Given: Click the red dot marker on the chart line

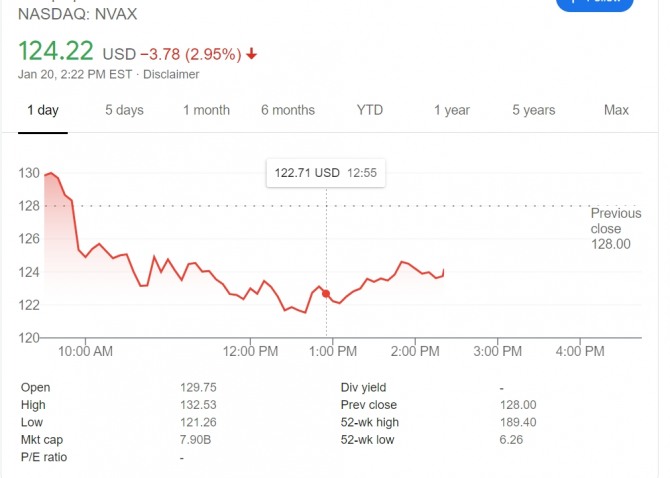Looking at the screenshot, I should point(327,293).
